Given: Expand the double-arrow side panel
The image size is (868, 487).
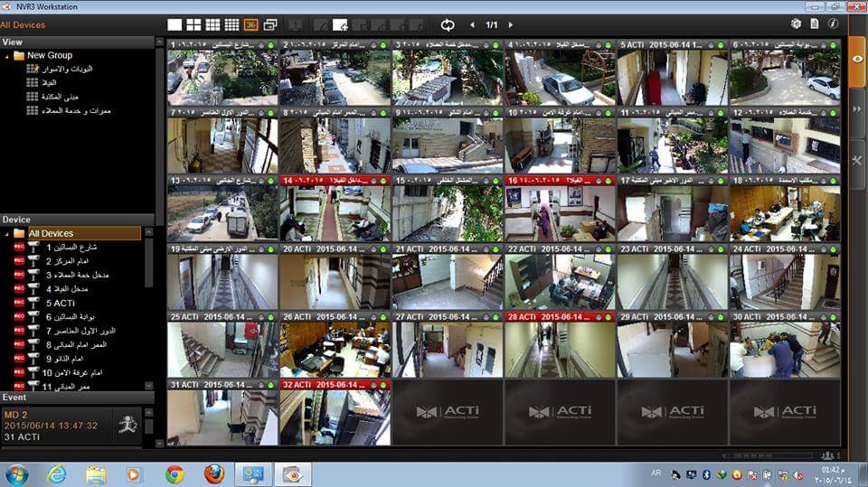Looking at the screenshot, I should 857,108.
